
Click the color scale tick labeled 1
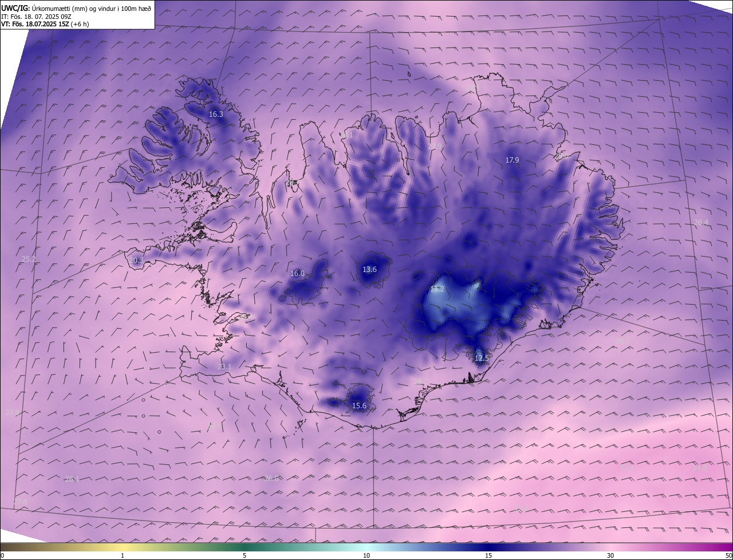tap(123, 556)
